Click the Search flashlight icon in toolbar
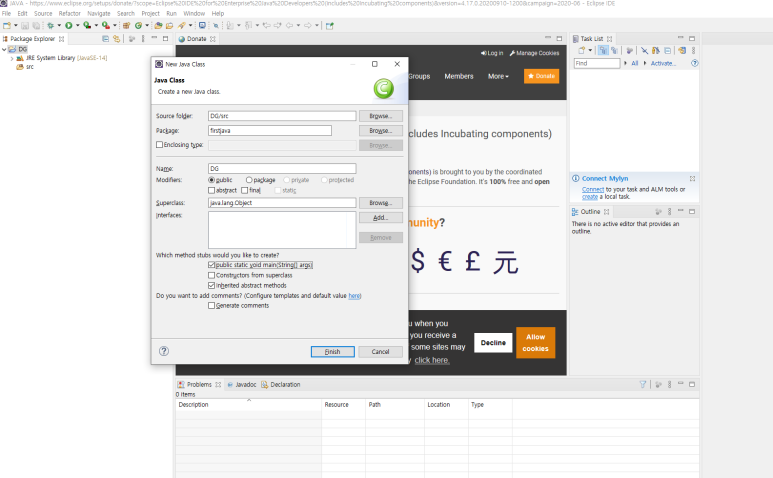The height and width of the screenshot is (478, 773). [x=182, y=26]
